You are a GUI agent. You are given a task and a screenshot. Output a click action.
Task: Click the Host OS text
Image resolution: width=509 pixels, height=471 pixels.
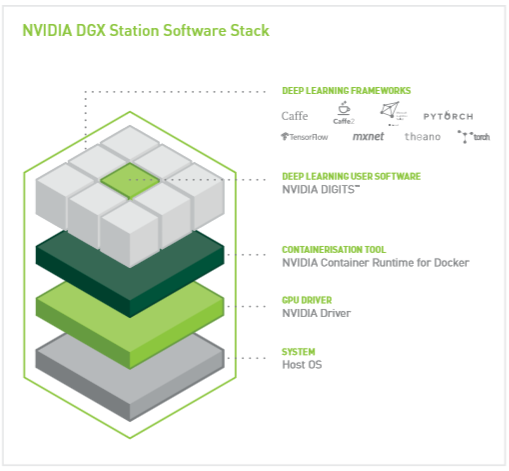click(x=302, y=365)
